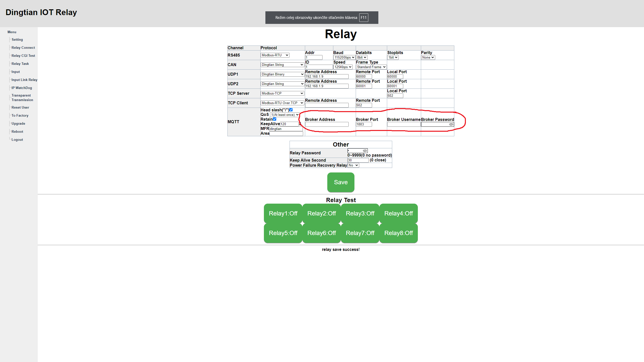Open the Relay Connect menu item

(23, 48)
